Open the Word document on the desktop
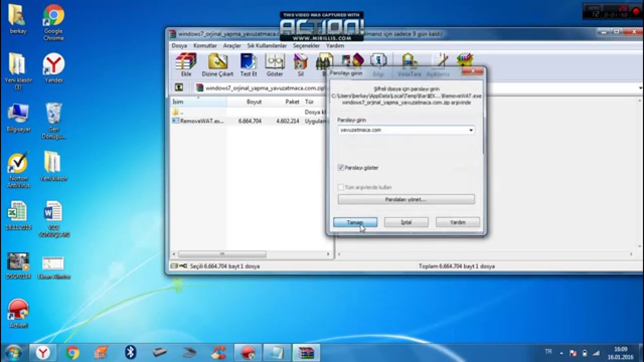Screen dimensions: 644x362 [53, 219]
